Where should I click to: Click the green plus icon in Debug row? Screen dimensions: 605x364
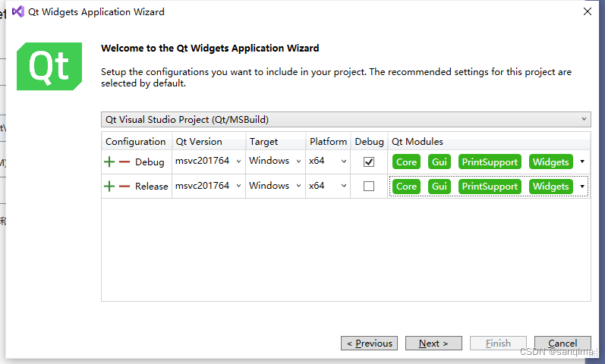109,162
